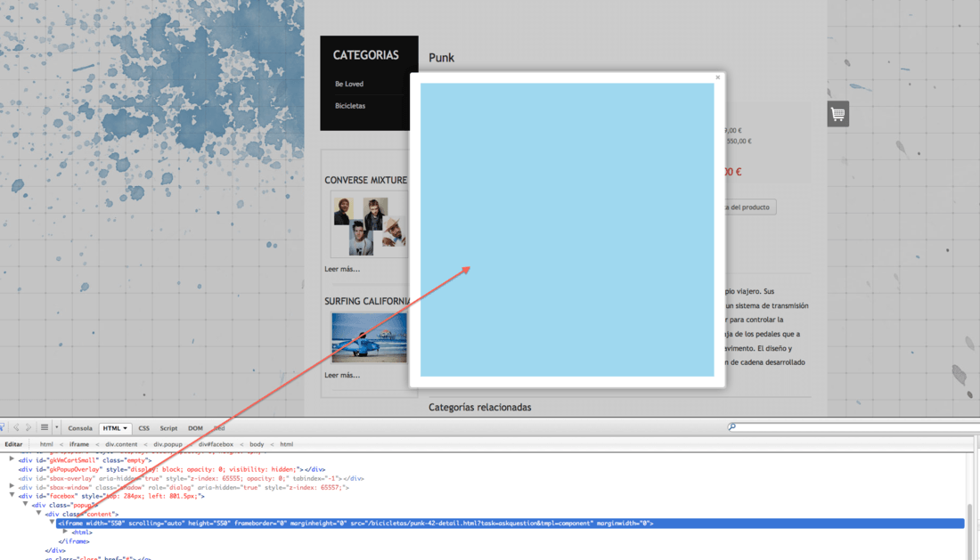
Task: Open the Red tab
Action: click(219, 428)
